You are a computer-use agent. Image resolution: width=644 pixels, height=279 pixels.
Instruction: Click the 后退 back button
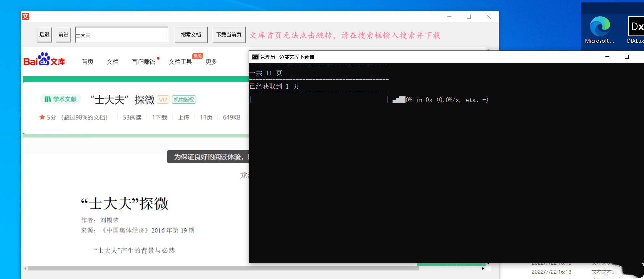44,35
